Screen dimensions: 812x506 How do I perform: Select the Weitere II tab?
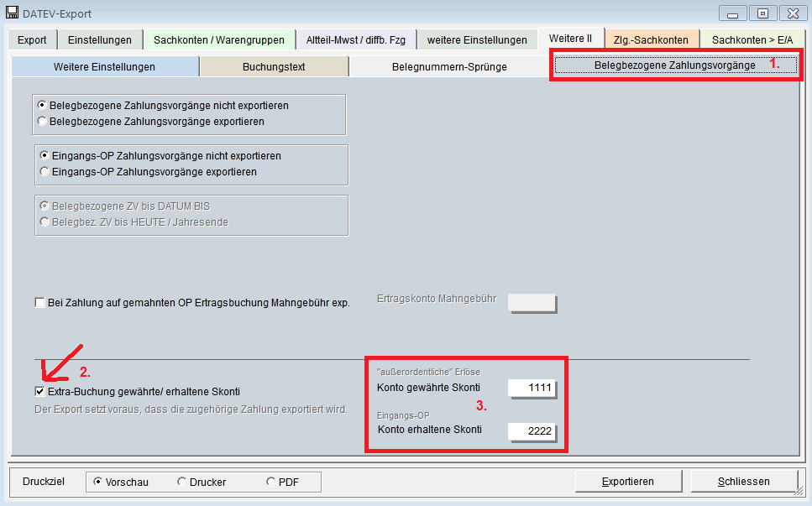coord(571,39)
